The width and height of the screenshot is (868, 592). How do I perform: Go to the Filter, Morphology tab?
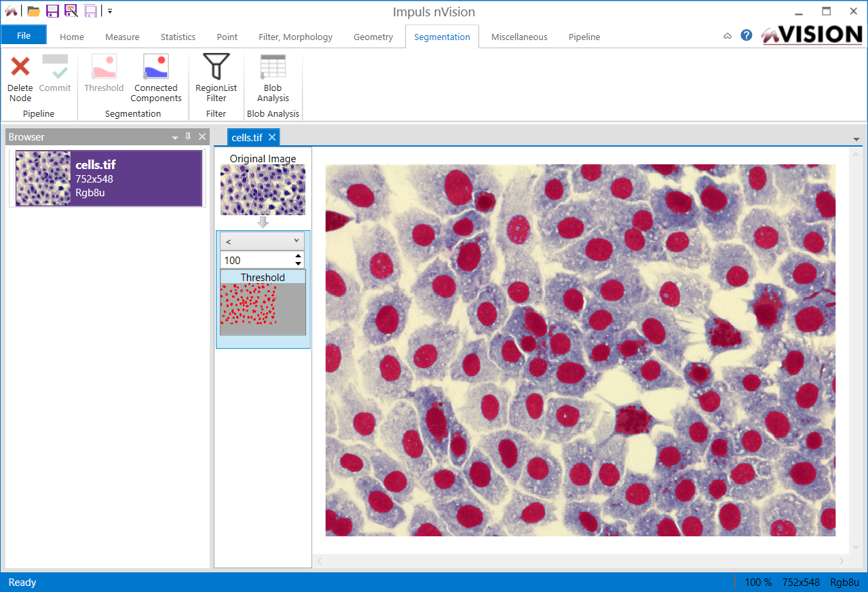(296, 37)
